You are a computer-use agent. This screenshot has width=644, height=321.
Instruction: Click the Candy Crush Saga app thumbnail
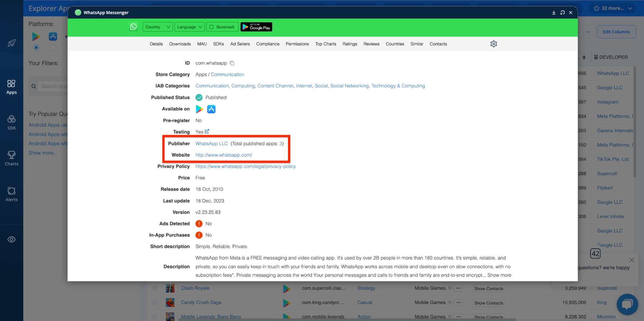tap(170, 302)
